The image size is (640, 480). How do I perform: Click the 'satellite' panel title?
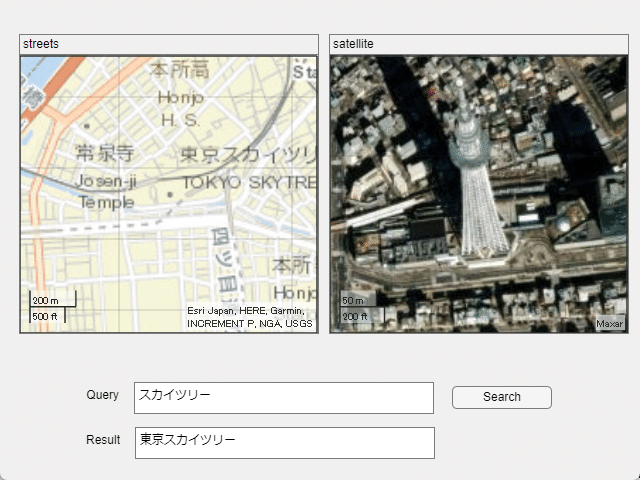click(x=353, y=44)
